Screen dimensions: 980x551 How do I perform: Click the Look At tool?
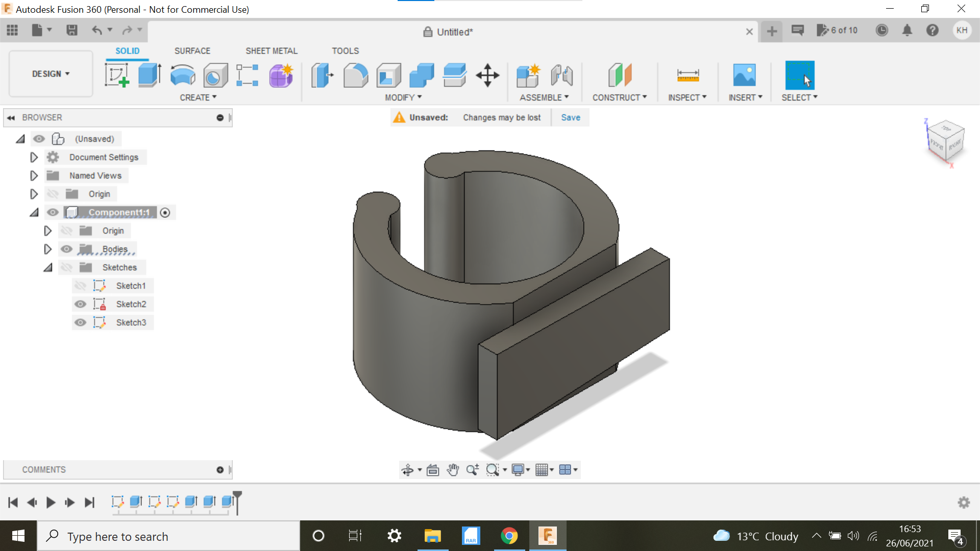point(433,469)
